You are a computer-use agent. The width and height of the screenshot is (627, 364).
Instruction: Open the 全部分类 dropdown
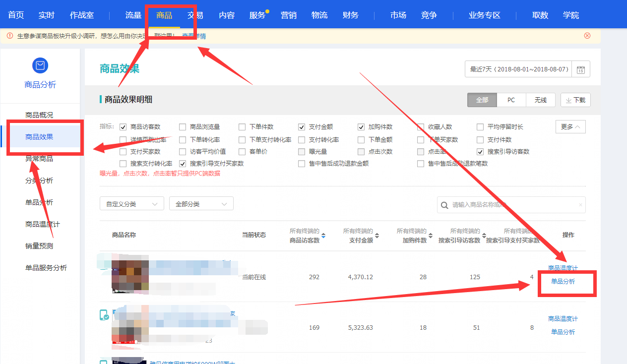click(x=201, y=203)
